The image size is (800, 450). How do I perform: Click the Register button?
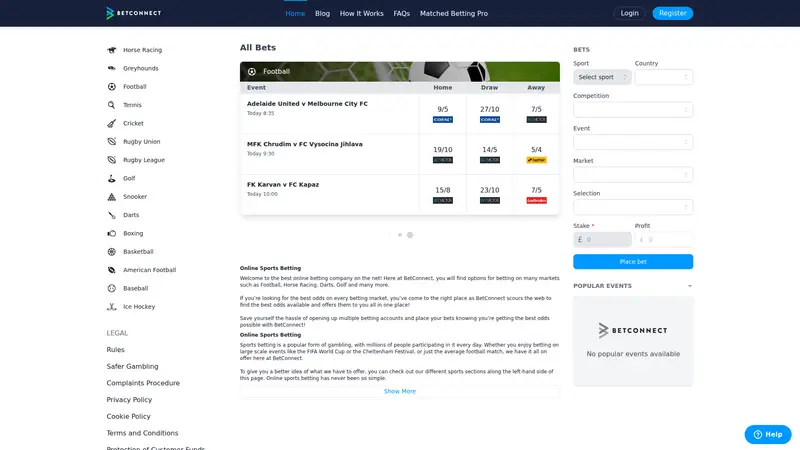672,13
